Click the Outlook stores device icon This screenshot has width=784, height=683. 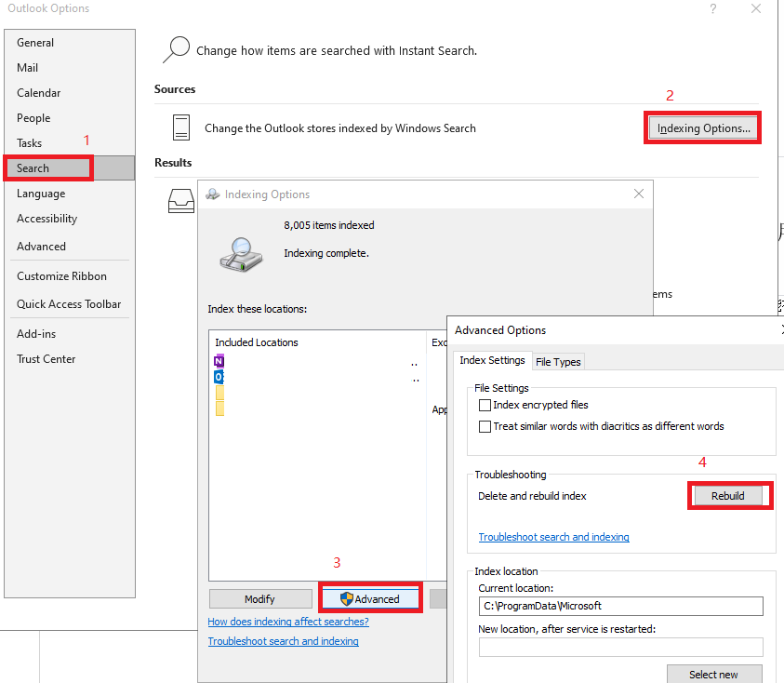click(181, 127)
